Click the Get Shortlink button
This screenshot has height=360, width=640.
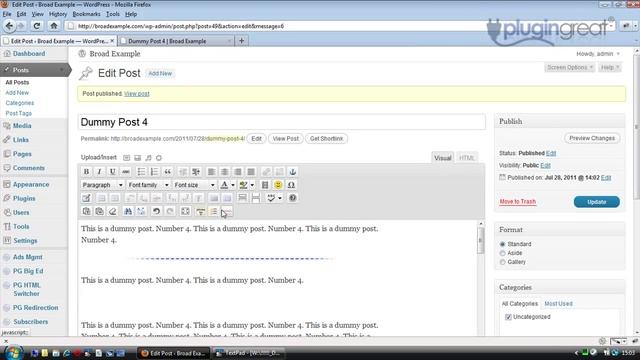tap(326, 139)
